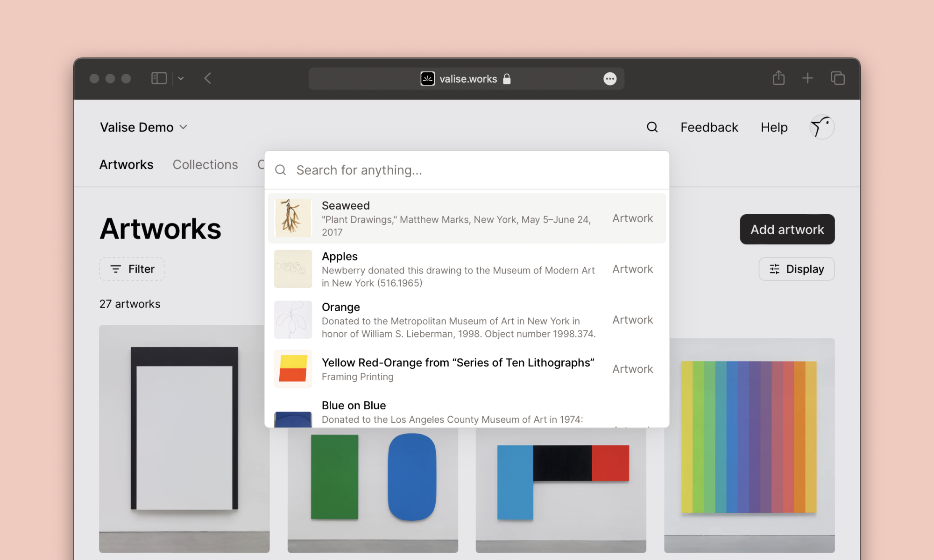
Task: Click the browser back arrow
Action: click(x=208, y=78)
